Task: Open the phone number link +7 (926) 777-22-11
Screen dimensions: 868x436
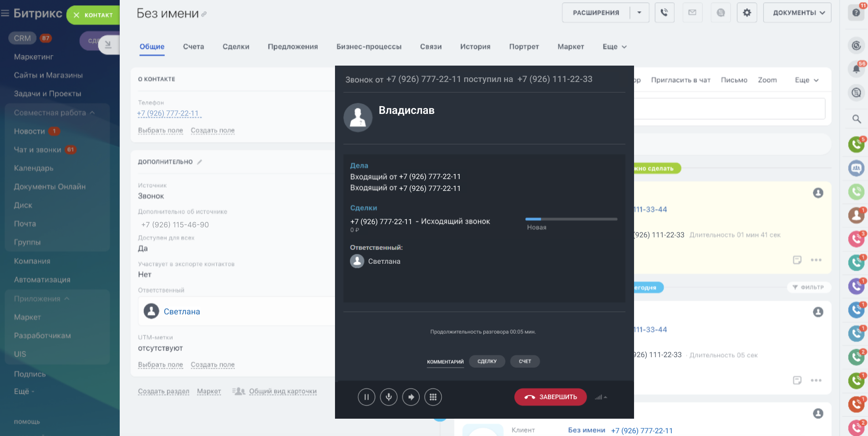Action: (x=168, y=113)
